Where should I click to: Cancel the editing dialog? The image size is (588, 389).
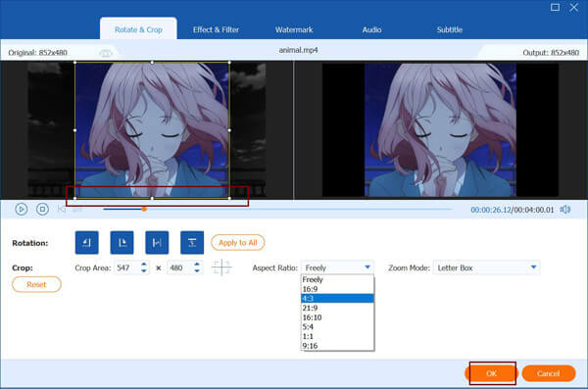click(x=548, y=373)
